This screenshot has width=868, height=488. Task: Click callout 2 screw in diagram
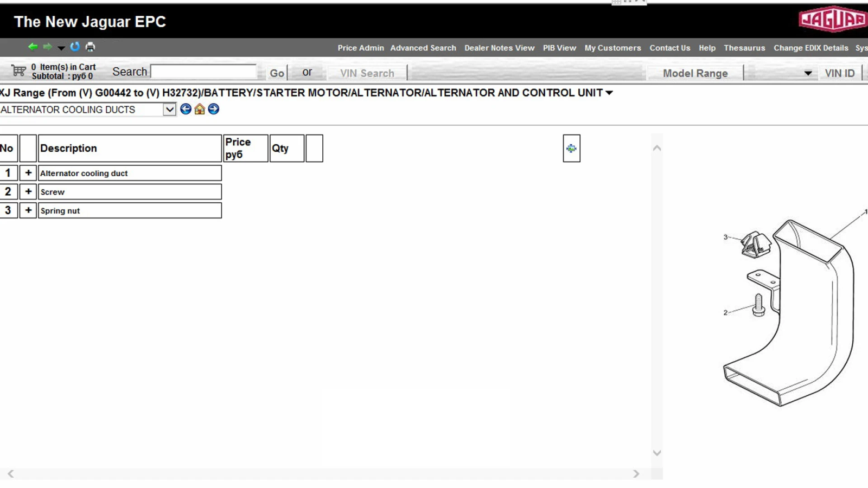(x=725, y=312)
